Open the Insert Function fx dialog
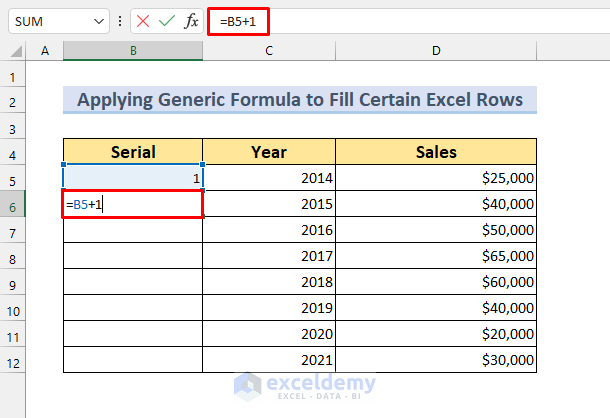The image size is (610, 418). [191, 21]
